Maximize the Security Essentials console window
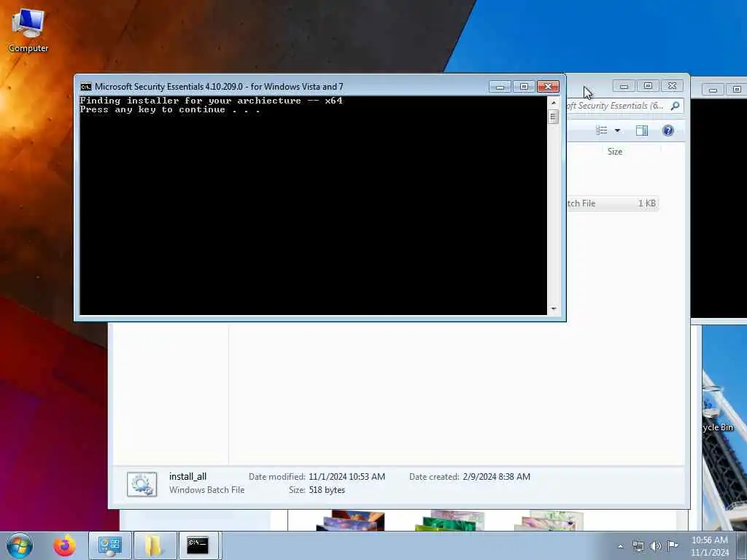The height and width of the screenshot is (560, 747). (x=524, y=87)
